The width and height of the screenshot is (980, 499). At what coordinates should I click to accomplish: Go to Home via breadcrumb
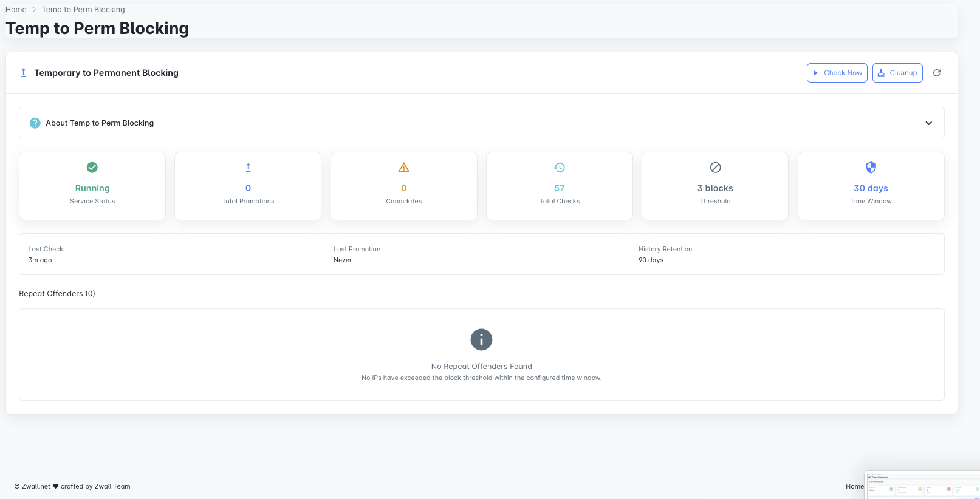coord(16,10)
